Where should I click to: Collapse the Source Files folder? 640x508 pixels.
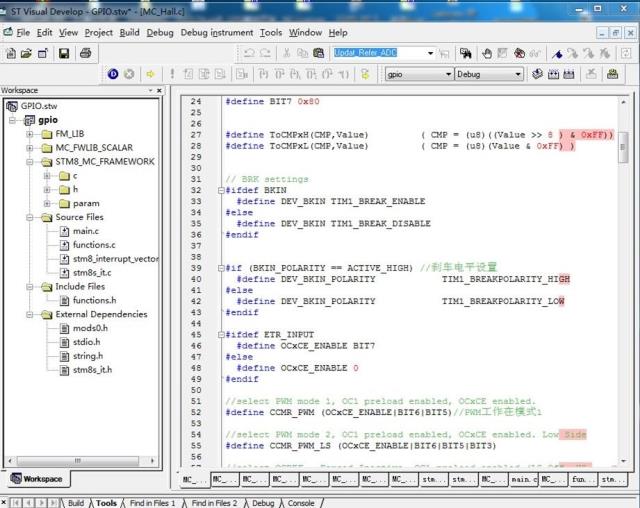tap(29, 217)
